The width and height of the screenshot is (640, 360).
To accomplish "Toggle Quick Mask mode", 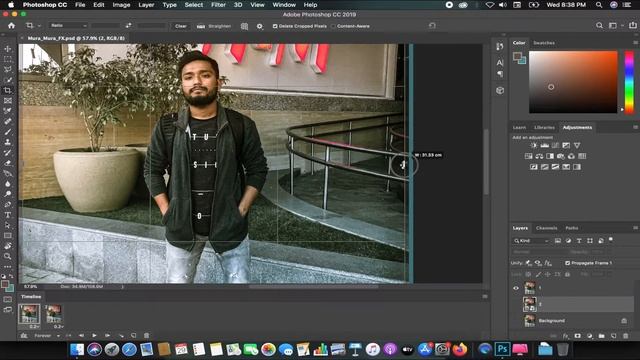I will coord(8,299).
